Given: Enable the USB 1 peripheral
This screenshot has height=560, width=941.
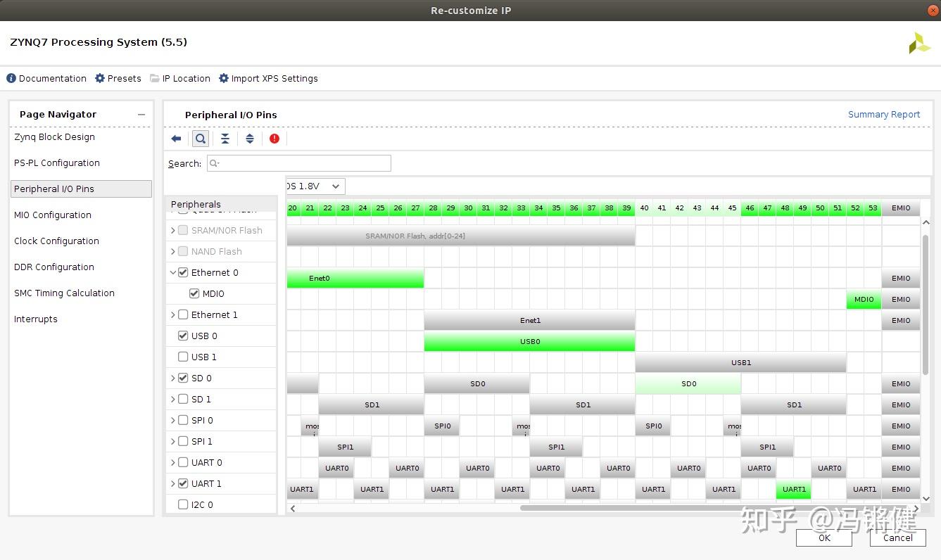Looking at the screenshot, I should pyautogui.click(x=182, y=357).
